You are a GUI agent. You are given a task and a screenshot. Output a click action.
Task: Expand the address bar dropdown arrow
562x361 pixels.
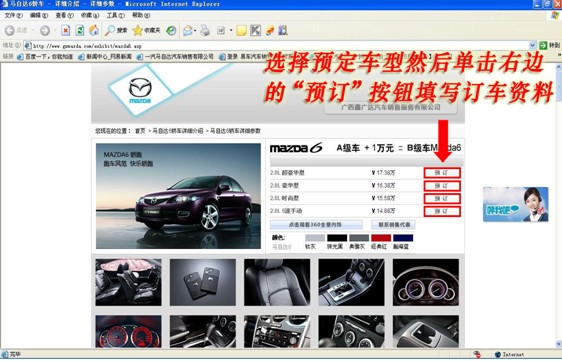click(x=532, y=46)
